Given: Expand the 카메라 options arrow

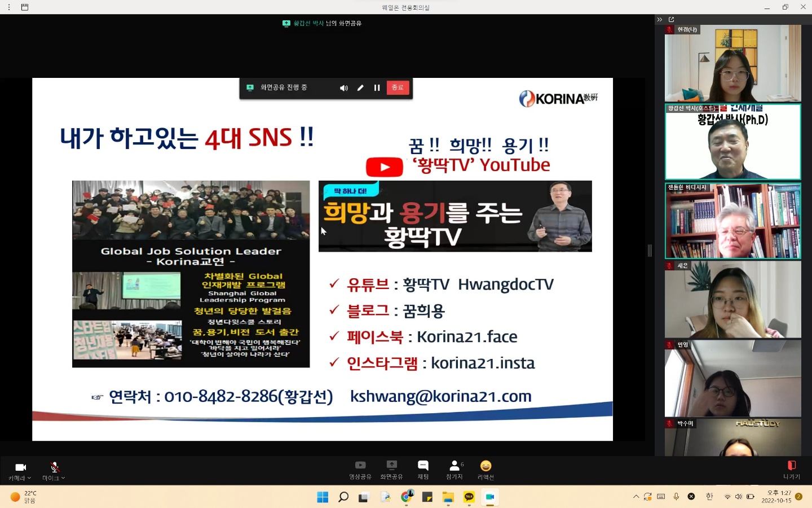Looking at the screenshot, I should 29,478.
